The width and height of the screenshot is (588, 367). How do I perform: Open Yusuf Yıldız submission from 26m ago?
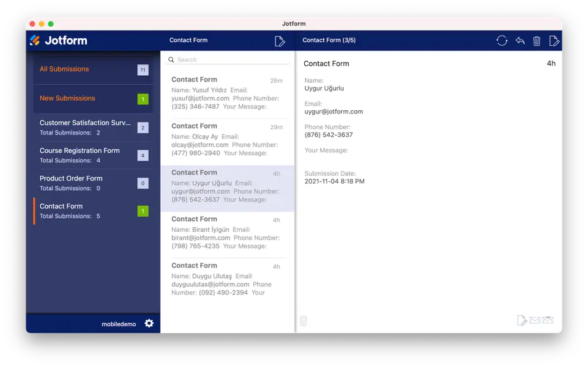(227, 95)
